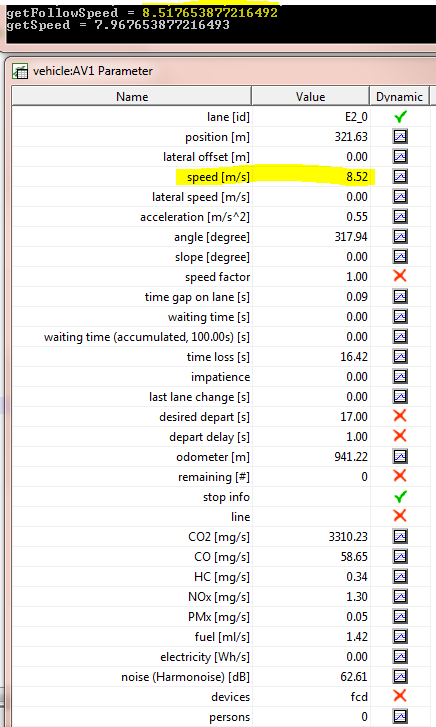Open the tracker chart for position [m]

pyautogui.click(x=400, y=136)
